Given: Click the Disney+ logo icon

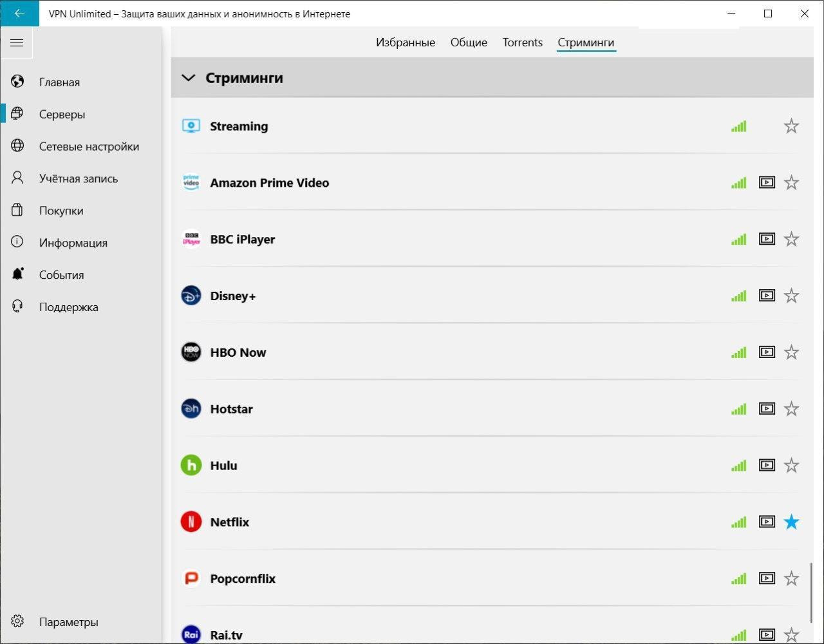Looking at the screenshot, I should (191, 296).
